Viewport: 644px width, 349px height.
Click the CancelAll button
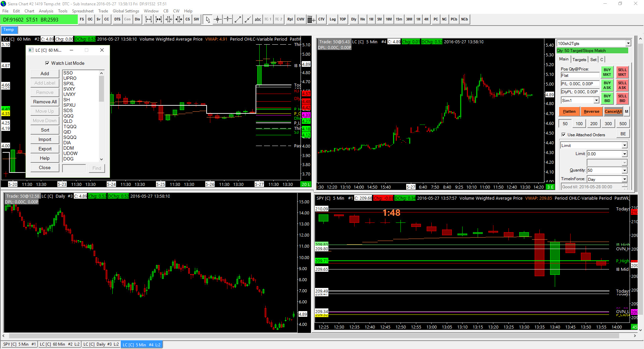(613, 111)
